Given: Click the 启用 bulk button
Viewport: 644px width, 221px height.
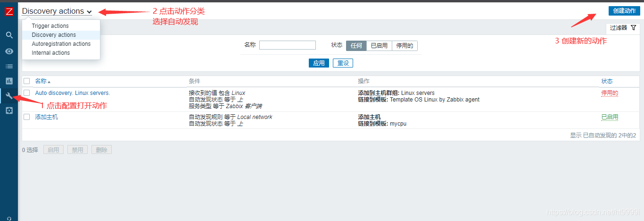Looking at the screenshot, I should tap(53, 150).
